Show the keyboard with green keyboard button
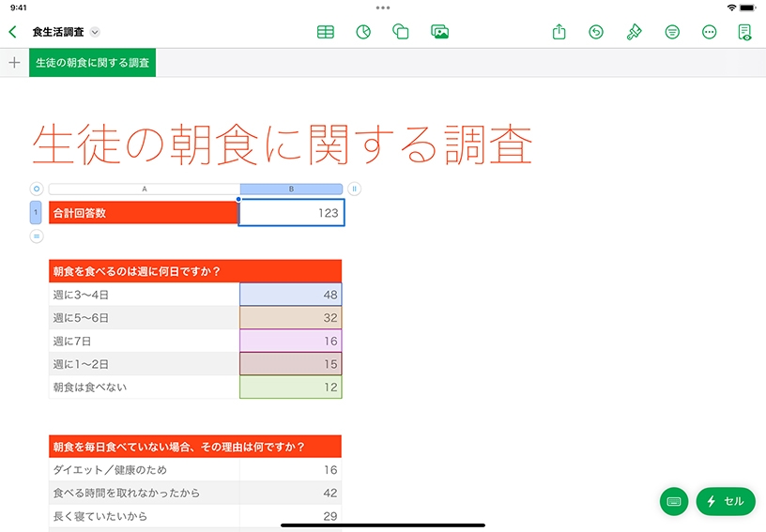The height and width of the screenshot is (532, 766). click(x=674, y=502)
